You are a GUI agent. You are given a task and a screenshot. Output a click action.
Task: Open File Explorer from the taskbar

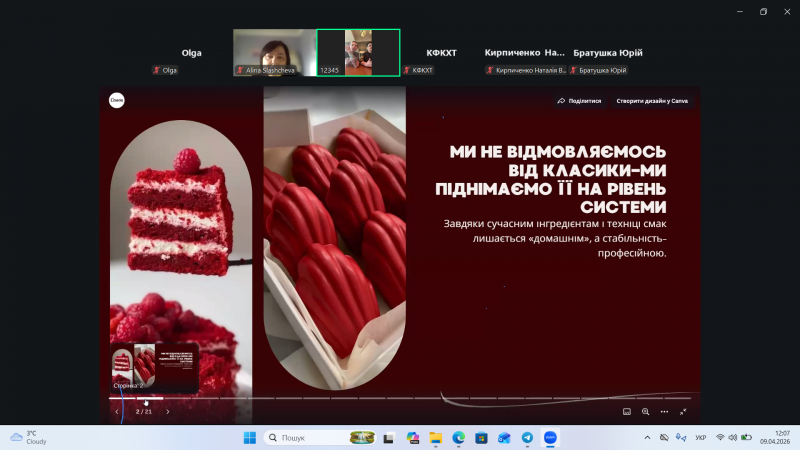click(435, 438)
